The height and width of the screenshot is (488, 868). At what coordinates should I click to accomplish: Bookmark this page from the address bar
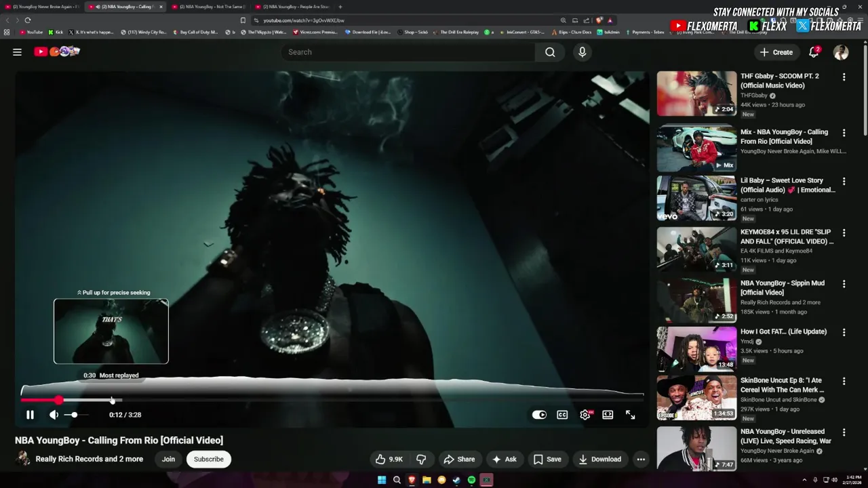click(243, 20)
